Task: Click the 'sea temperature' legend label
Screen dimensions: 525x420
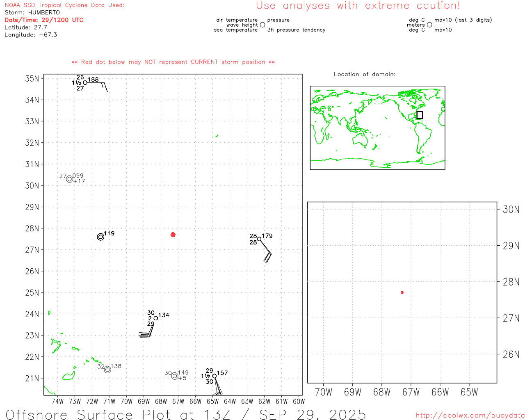Action: pos(236,30)
